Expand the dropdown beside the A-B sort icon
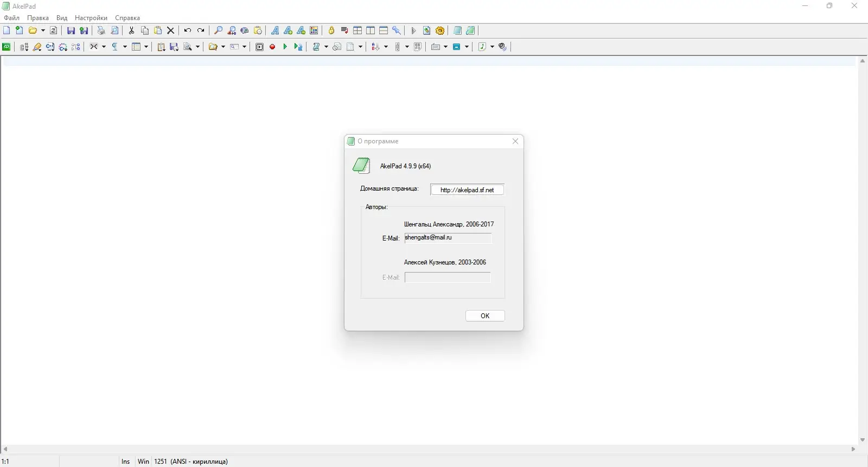This screenshot has height=467, width=868. click(386, 47)
